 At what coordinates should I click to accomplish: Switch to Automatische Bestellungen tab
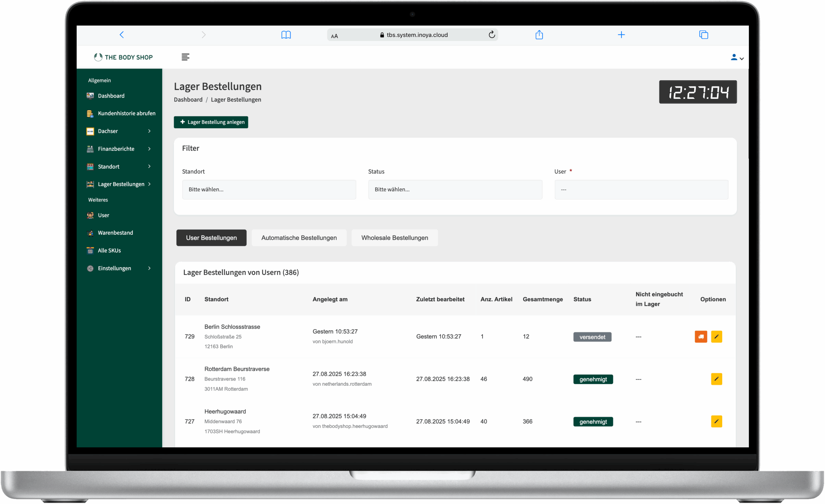[299, 238]
